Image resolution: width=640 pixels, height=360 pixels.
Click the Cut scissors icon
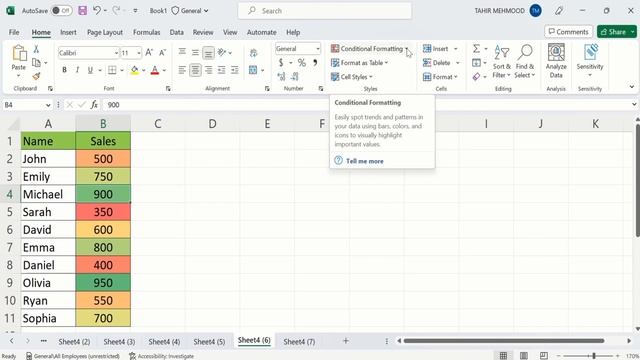[36, 49]
